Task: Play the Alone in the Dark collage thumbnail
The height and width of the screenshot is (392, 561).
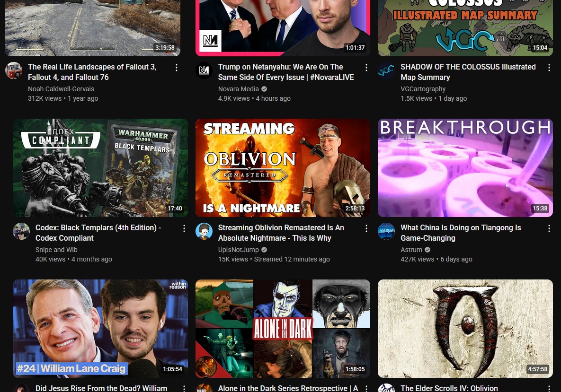Action: [283, 329]
